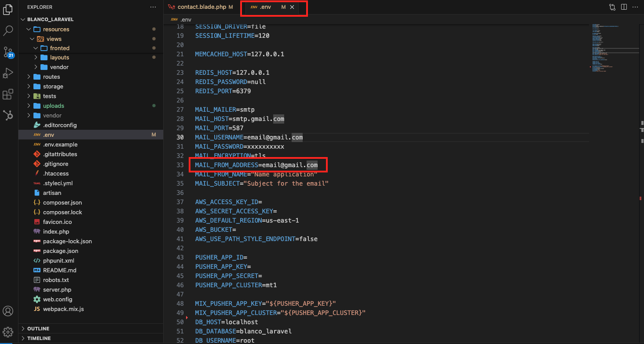This screenshot has height=344, width=644.
Task: Close the .env editor tab
Action: (x=292, y=7)
